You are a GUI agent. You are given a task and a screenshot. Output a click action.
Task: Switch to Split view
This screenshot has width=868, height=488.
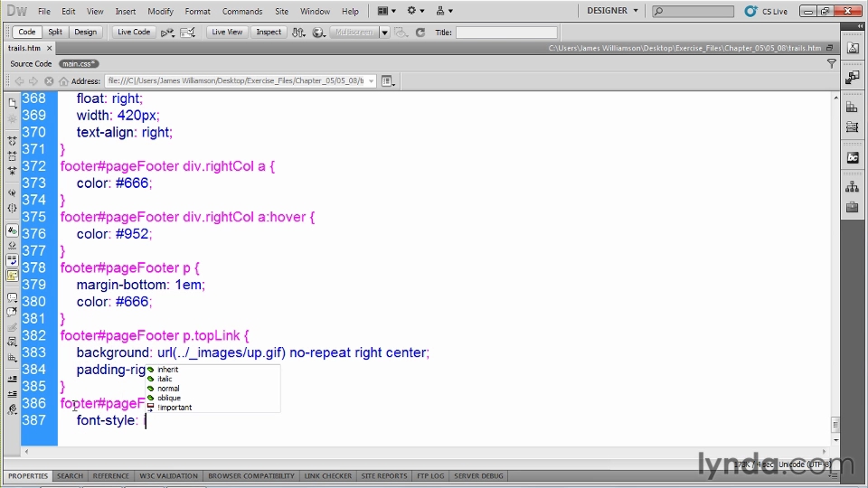point(55,33)
